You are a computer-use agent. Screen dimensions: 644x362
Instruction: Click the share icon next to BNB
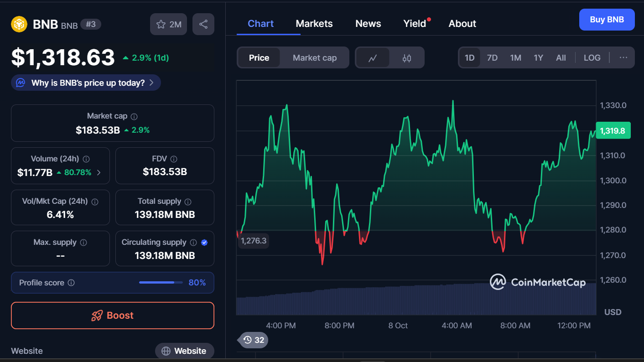[203, 24]
